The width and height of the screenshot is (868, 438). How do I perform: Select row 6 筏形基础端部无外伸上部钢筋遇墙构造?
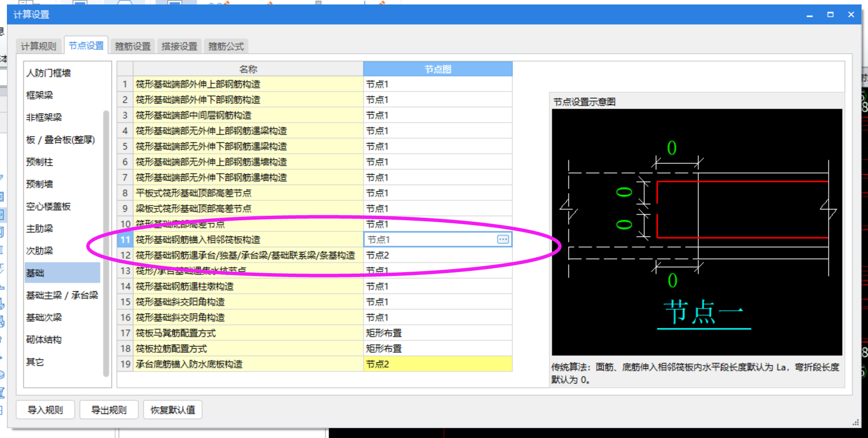click(248, 162)
